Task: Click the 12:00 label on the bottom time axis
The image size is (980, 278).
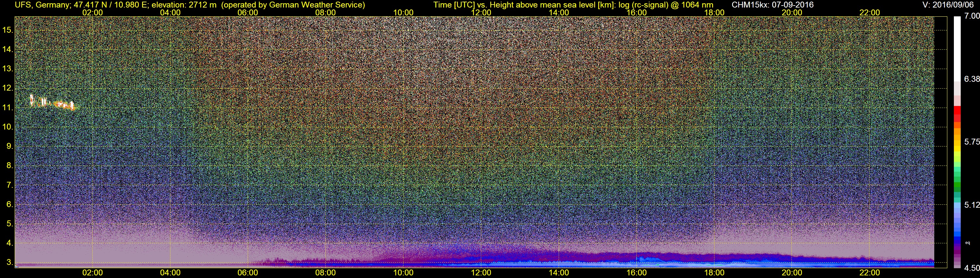Action: click(x=481, y=273)
